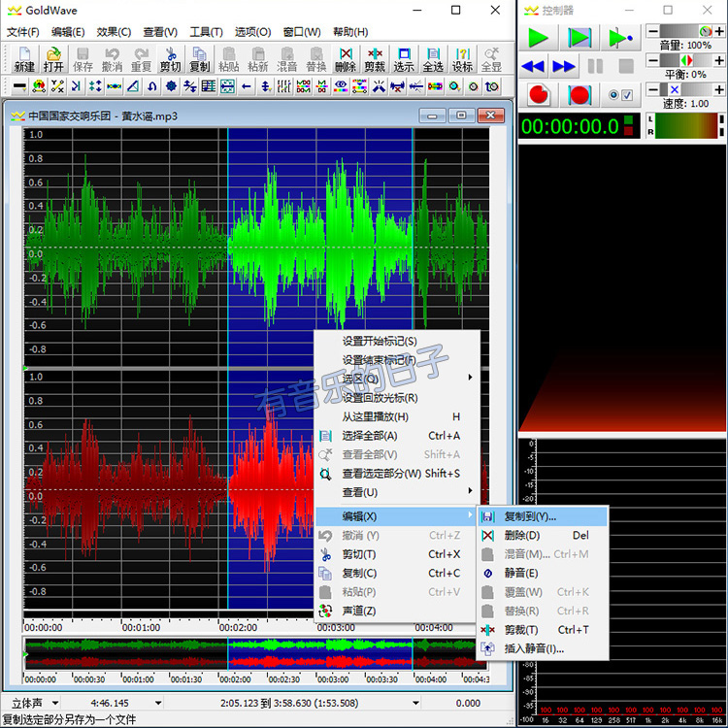This screenshot has width=728, height=728.
Task: Click 声道(Z) in context menu
Action: [397, 611]
